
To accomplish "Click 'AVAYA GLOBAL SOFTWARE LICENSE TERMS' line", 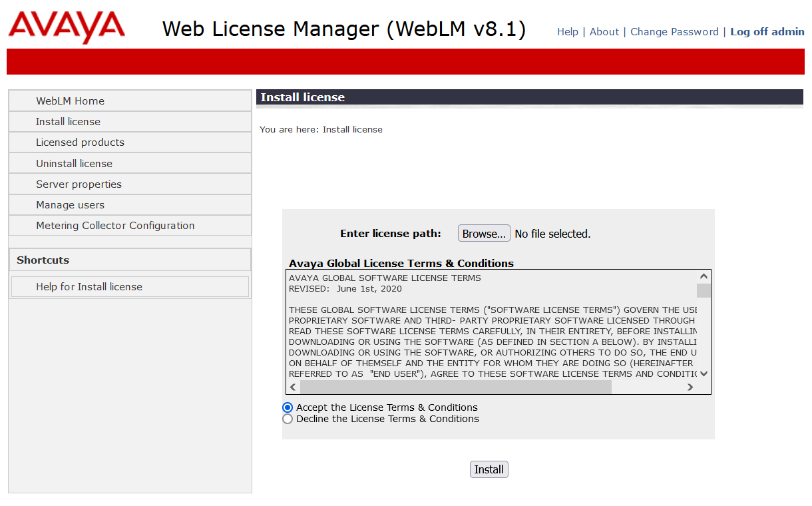I will tap(385, 278).
